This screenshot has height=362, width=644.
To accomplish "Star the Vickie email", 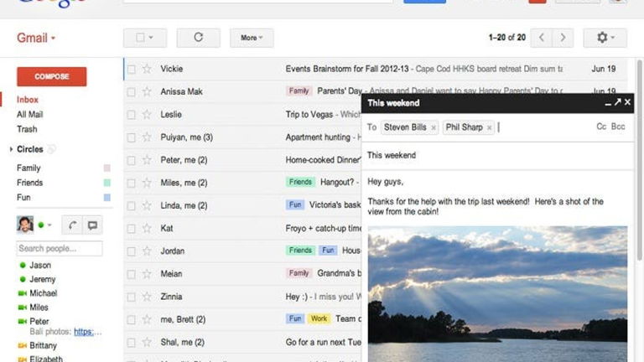I will pyautogui.click(x=147, y=69).
